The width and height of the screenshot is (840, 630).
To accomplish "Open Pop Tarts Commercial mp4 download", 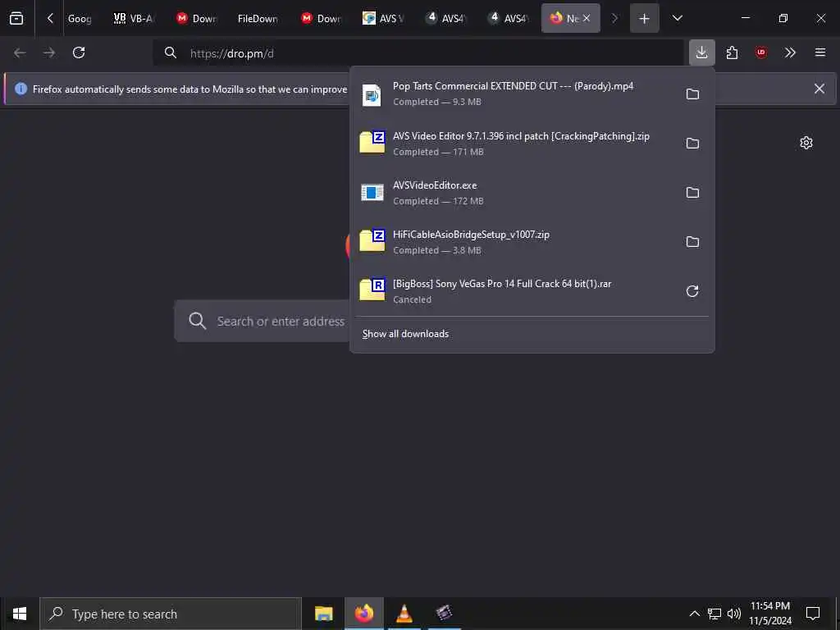I will 514,94.
